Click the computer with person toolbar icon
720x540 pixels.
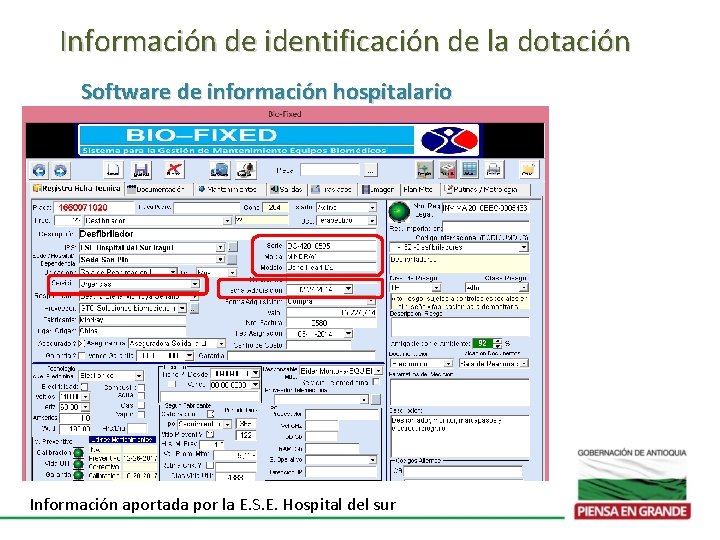[246, 170]
